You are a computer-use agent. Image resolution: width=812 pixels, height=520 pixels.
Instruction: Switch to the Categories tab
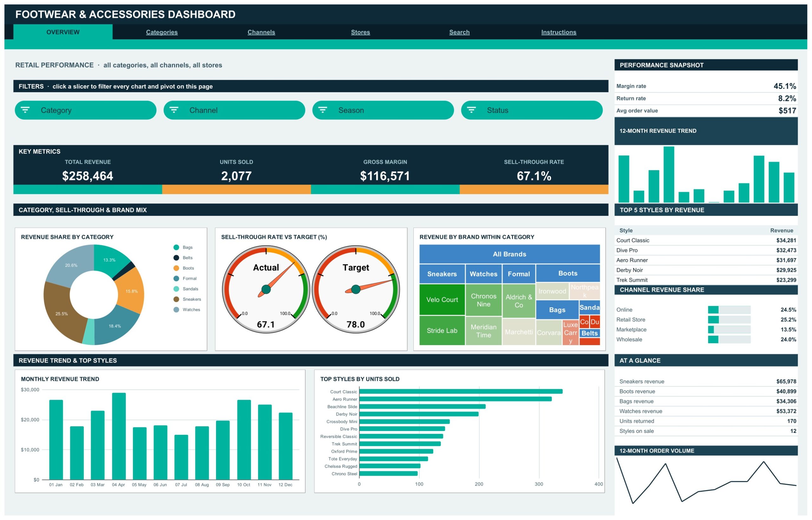pyautogui.click(x=162, y=32)
